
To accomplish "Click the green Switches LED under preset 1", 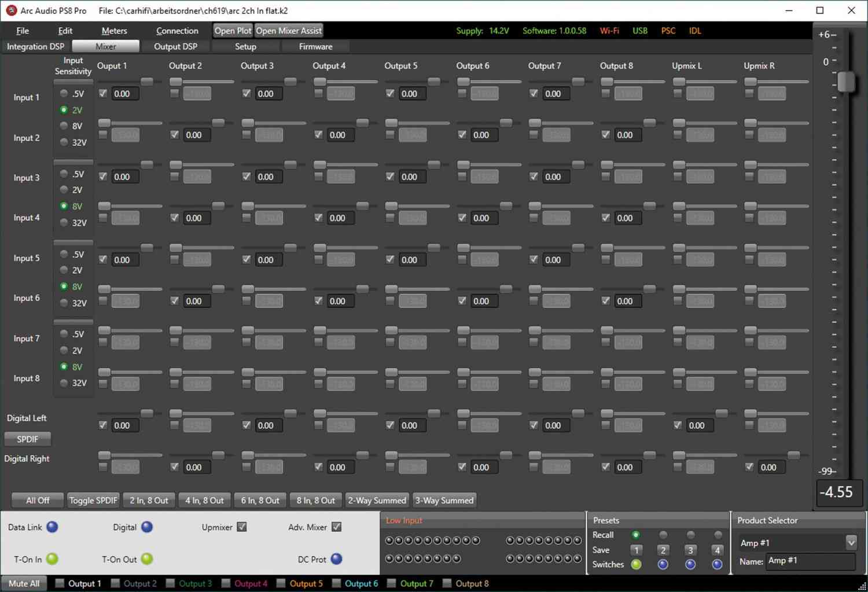I will 636,564.
